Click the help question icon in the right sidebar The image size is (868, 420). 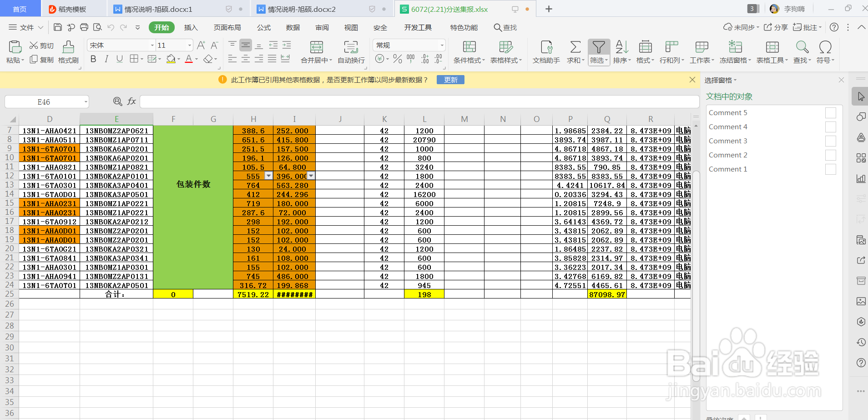tap(861, 363)
